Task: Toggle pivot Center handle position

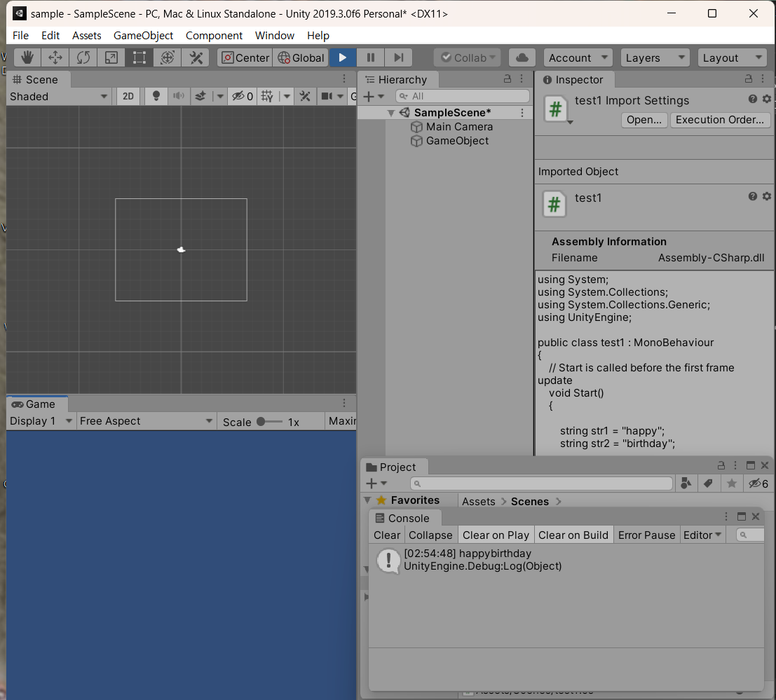Action: [245, 58]
